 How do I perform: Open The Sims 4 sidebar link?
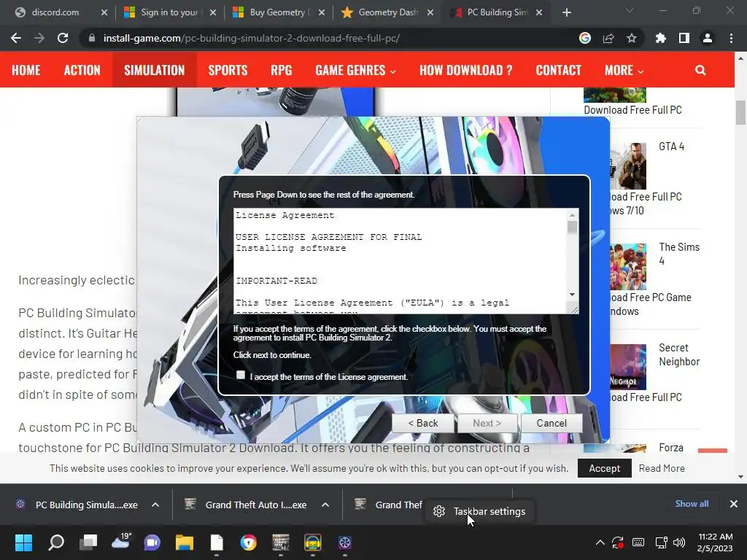[679, 254]
